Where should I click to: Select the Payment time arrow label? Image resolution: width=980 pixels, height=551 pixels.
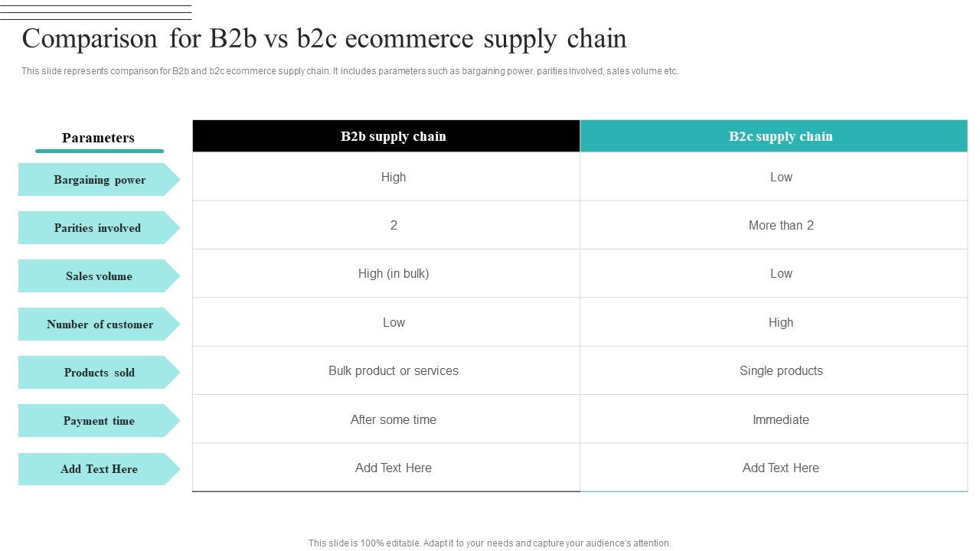point(99,421)
